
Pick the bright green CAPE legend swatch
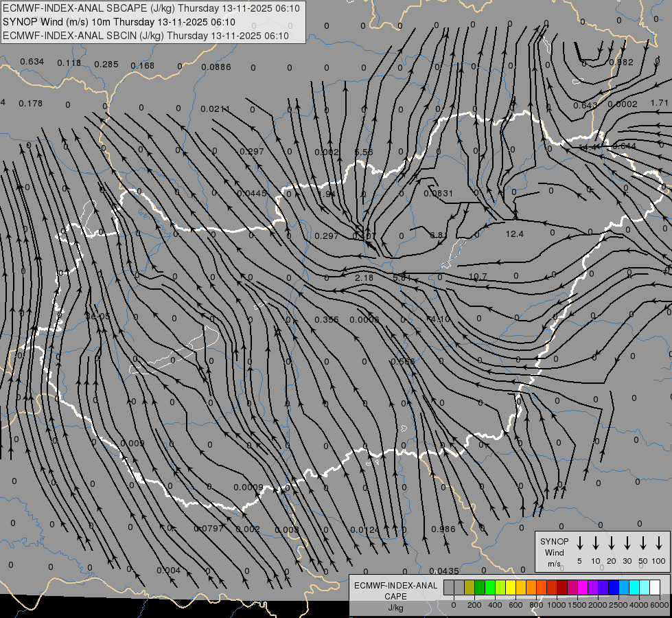490,587
